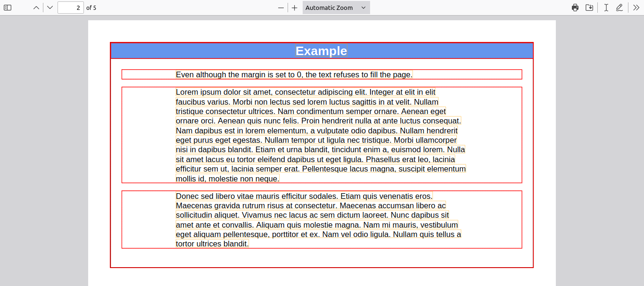The image size is (644, 286).
Task: Expand the secondary toolbar with double chevron
Action: tap(636, 8)
